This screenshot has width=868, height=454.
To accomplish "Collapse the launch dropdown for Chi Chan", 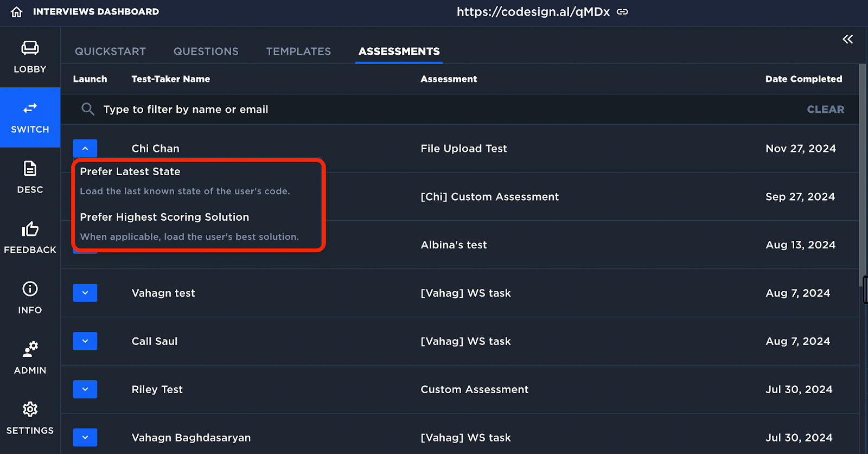I will point(85,148).
